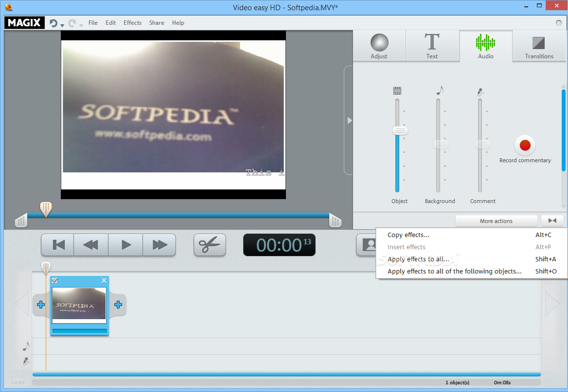568x392 pixels.
Task: Open the Help menu
Action: pos(178,23)
